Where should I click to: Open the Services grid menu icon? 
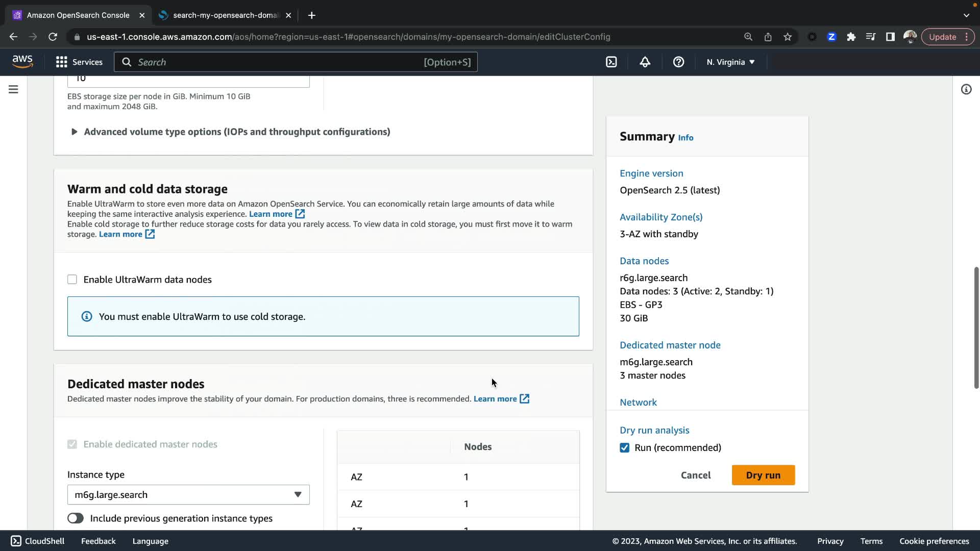(62, 62)
